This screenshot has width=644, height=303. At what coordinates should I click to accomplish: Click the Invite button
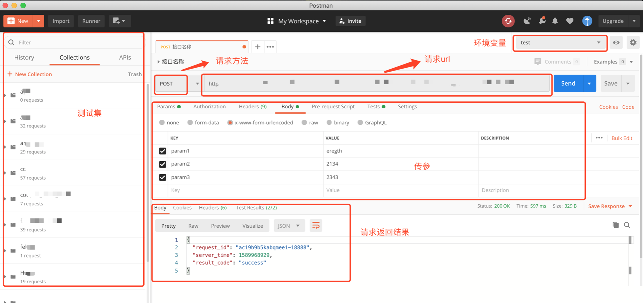(x=350, y=21)
